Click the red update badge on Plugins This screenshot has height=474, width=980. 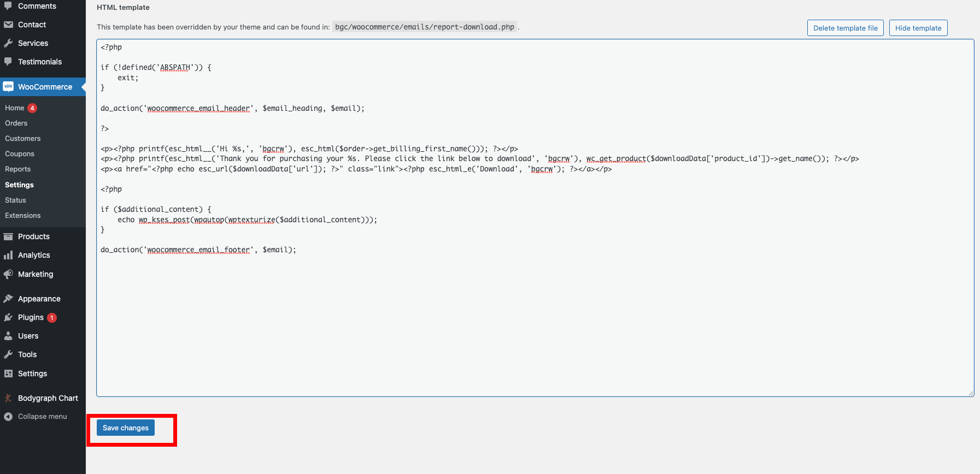(x=52, y=318)
